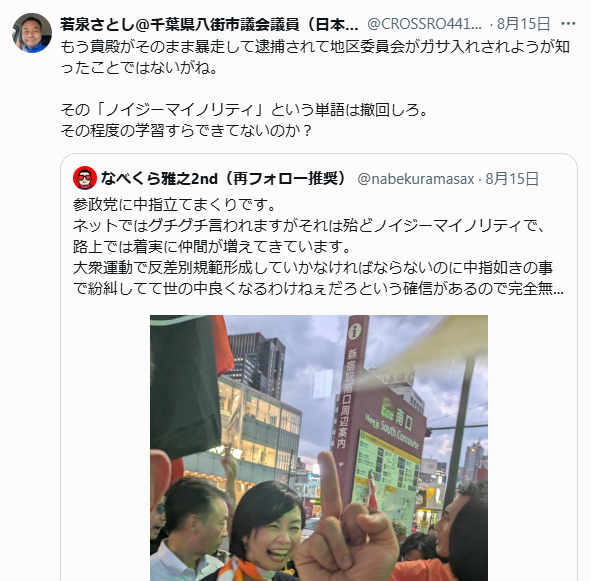The image size is (591, 581).
Task: Open the main tweet's 8月15日 timestamp
Action: (524, 24)
